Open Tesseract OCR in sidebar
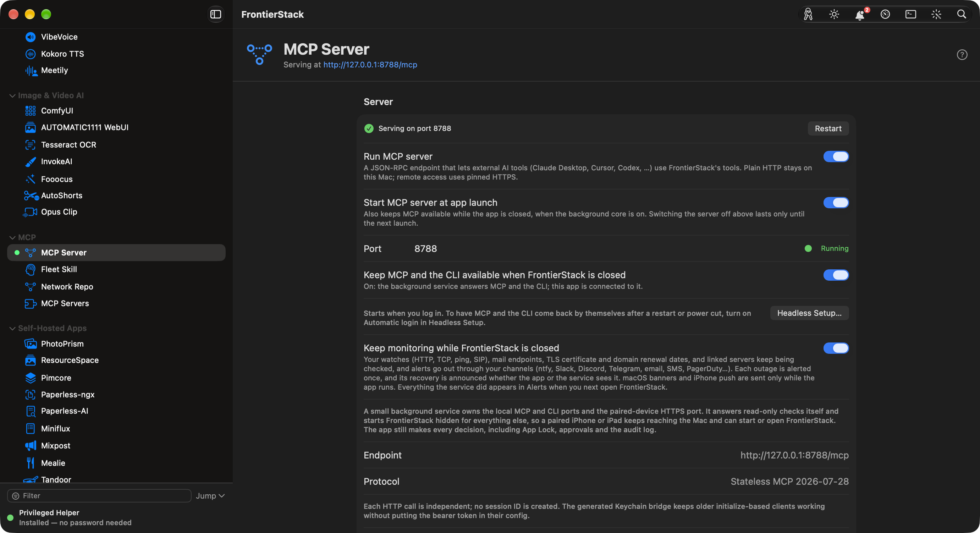 [116, 144]
